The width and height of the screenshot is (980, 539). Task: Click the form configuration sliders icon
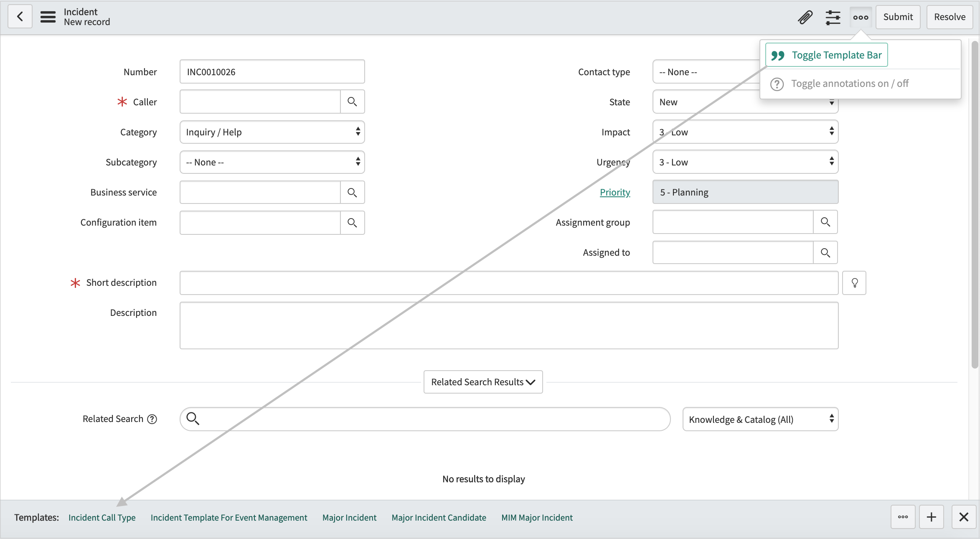[832, 17]
